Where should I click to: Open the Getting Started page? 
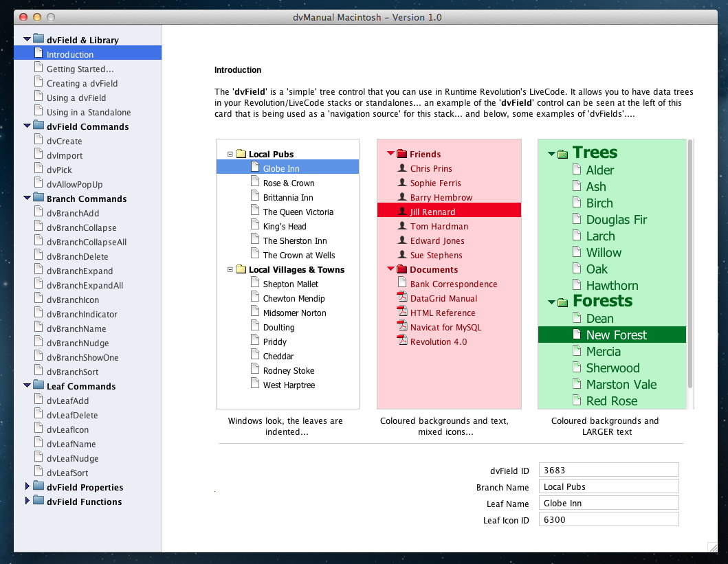80,69
